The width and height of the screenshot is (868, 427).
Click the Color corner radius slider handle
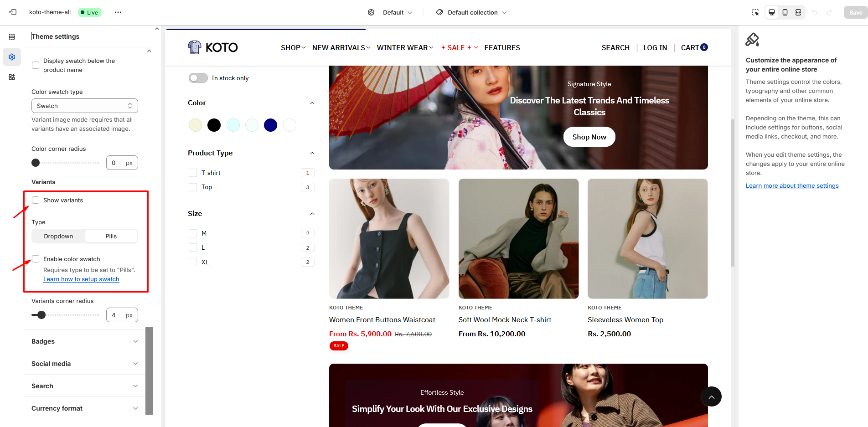[x=36, y=163]
